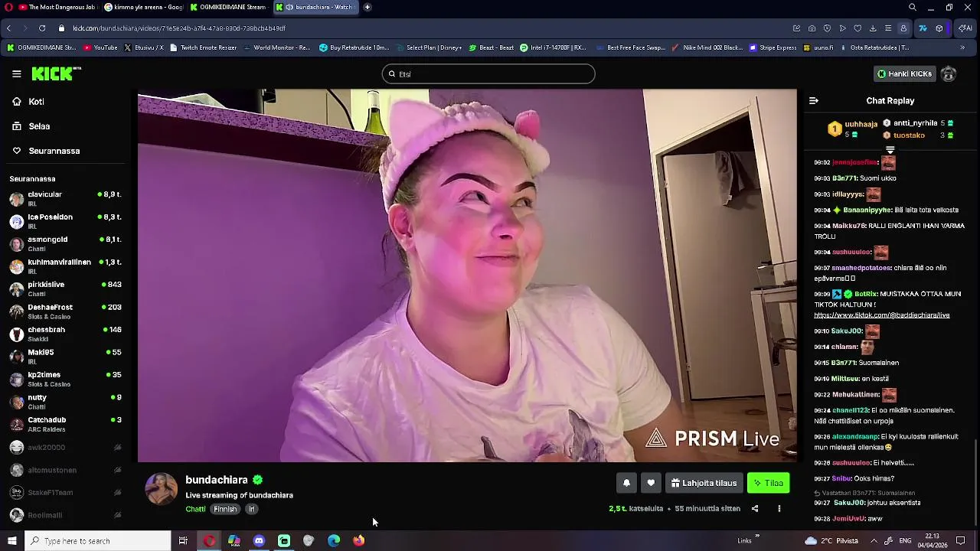Open Twitch Emote Resizer bookmark
980x551 pixels.
tap(203, 47)
